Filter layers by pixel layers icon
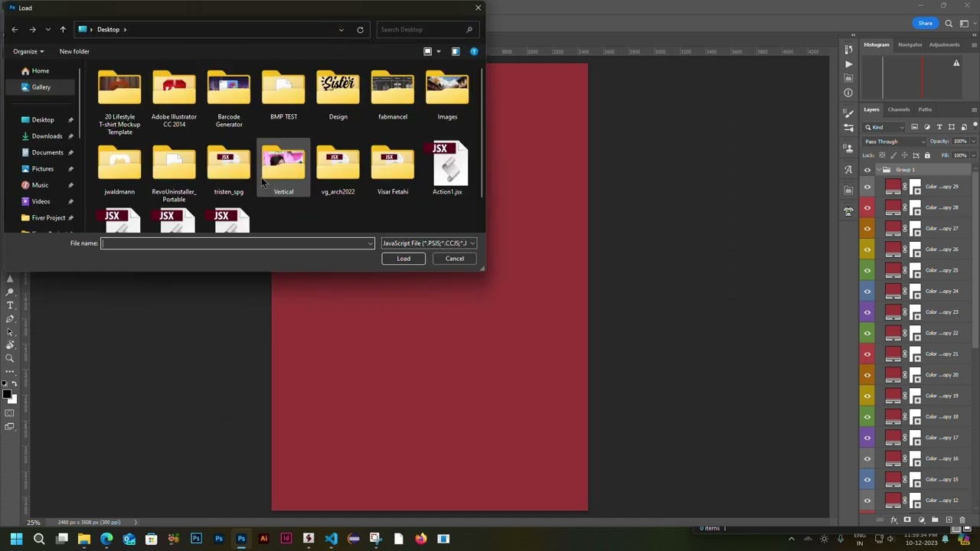 (914, 127)
